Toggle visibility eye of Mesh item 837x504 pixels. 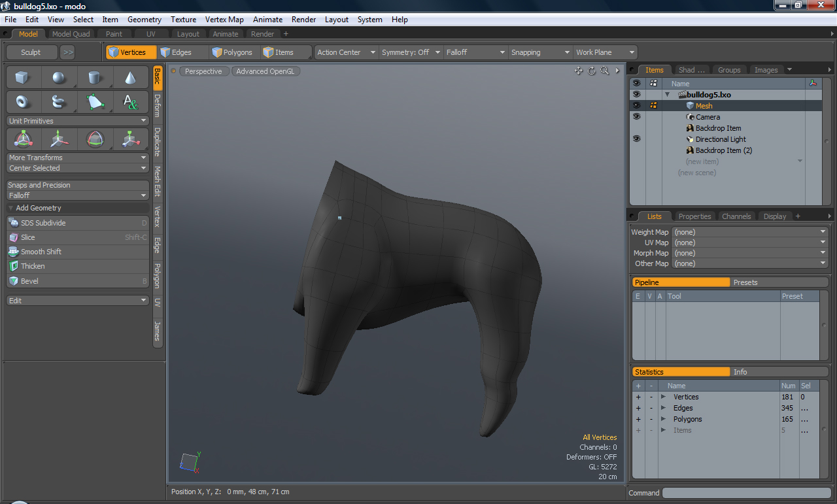click(x=636, y=105)
